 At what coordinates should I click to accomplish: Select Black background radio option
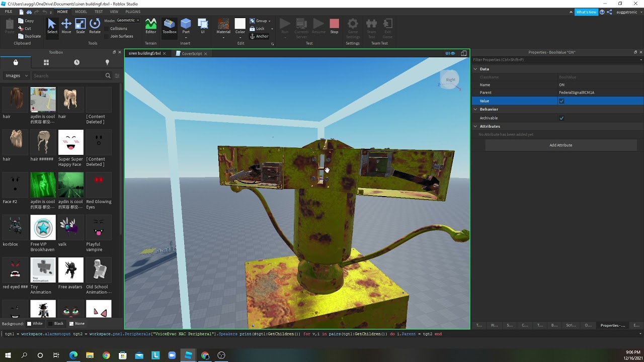[x=56, y=324]
